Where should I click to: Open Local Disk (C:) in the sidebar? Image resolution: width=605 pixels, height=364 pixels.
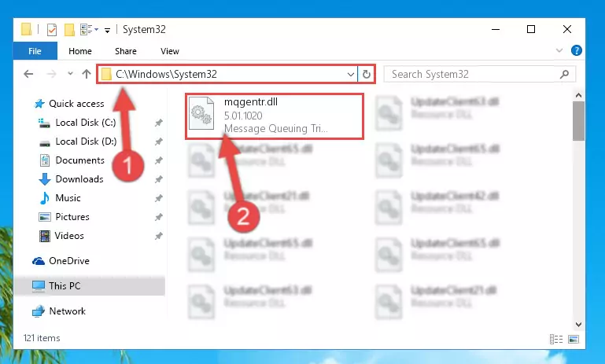tap(85, 123)
